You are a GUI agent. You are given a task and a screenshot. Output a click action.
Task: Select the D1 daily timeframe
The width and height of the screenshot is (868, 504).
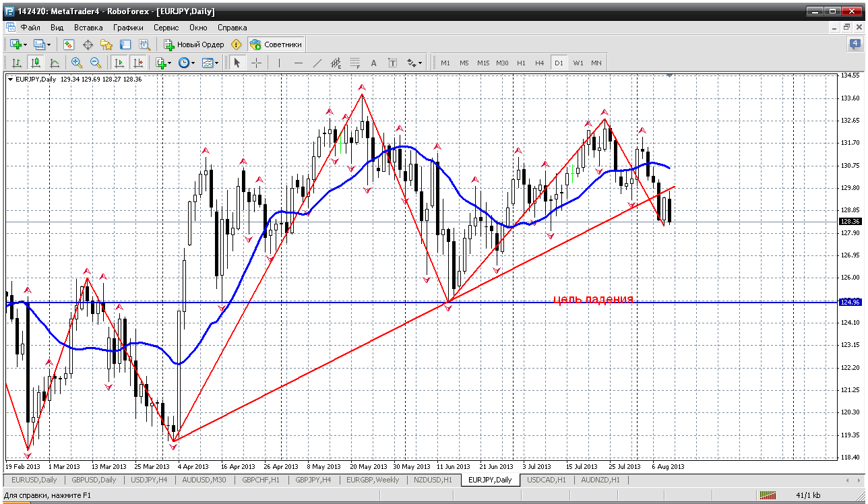click(x=559, y=63)
